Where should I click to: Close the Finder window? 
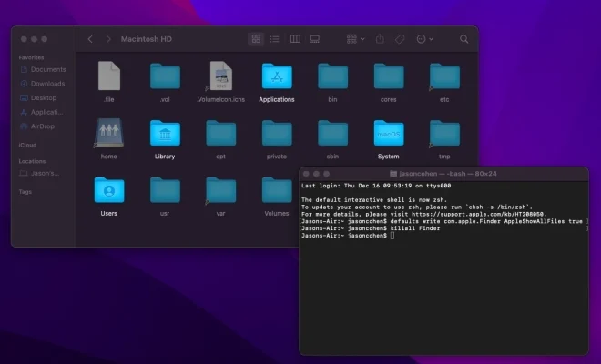[x=24, y=39]
